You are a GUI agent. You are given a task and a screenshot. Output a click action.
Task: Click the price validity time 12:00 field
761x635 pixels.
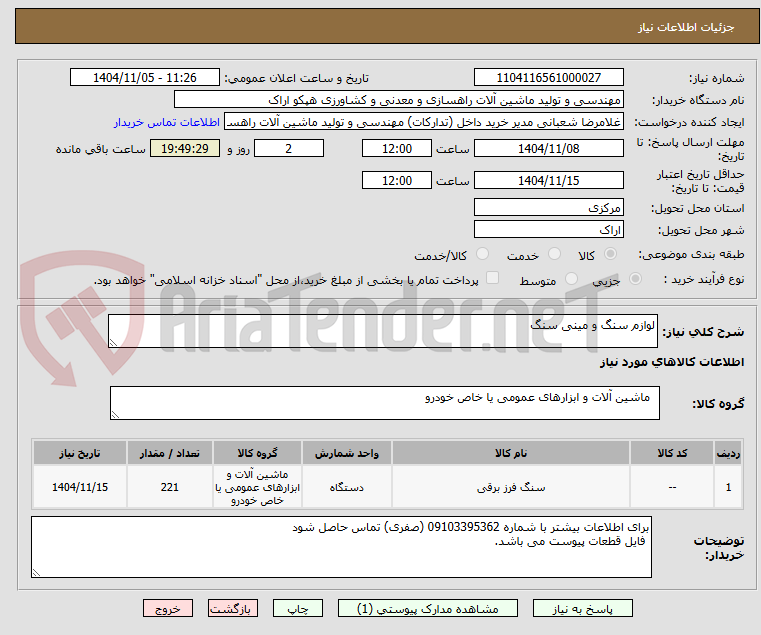coord(397,181)
